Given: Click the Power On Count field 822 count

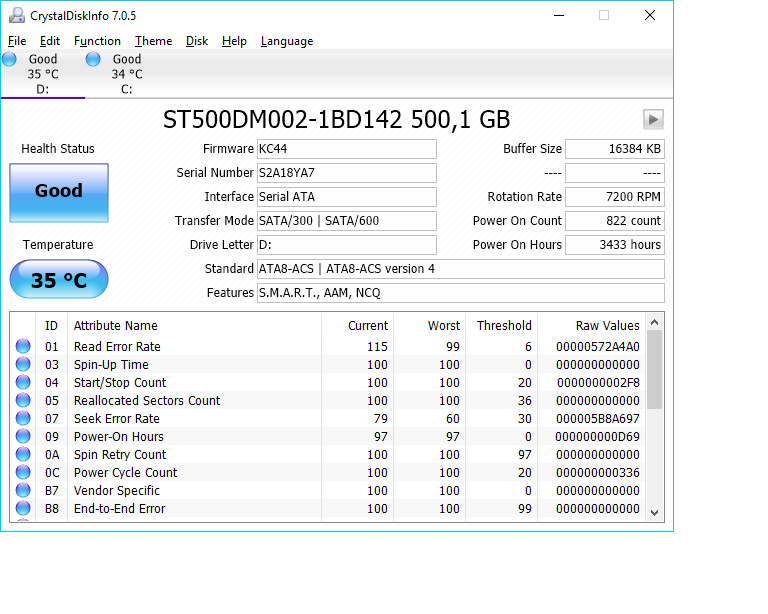Looking at the screenshot, I should pyautogui.click(x=615, y=221).
